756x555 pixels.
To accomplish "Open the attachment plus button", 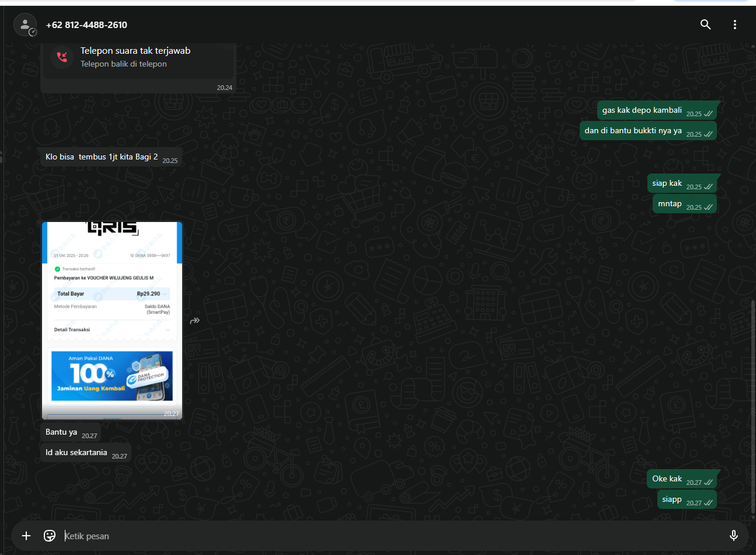I will [x=26, y=536].
